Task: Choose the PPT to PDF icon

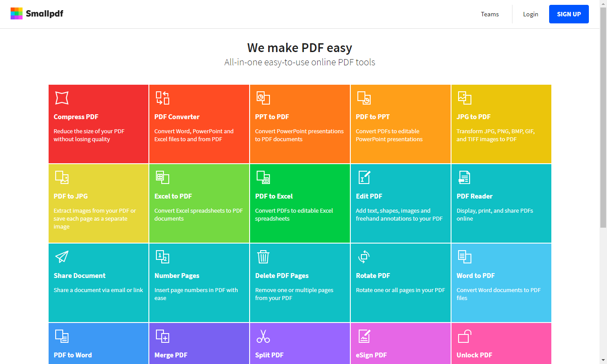Action: (x=263, y=98)
